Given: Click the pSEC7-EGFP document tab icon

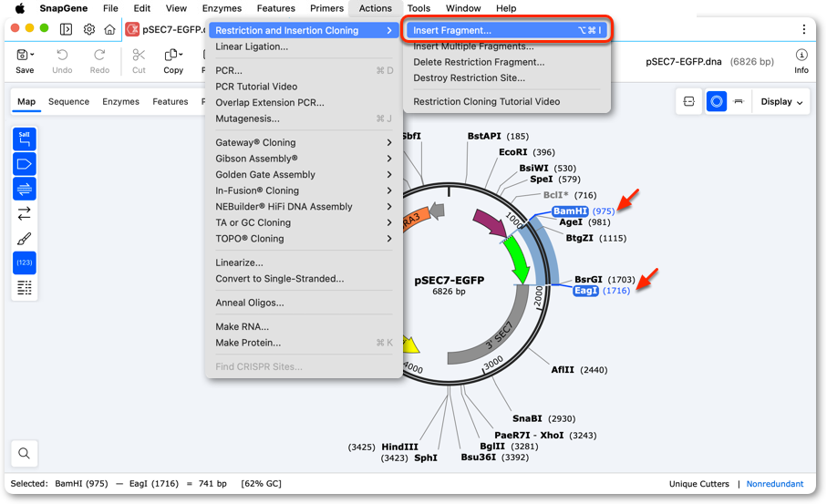Looking at the screenshot, I should (x=132, y=29).
